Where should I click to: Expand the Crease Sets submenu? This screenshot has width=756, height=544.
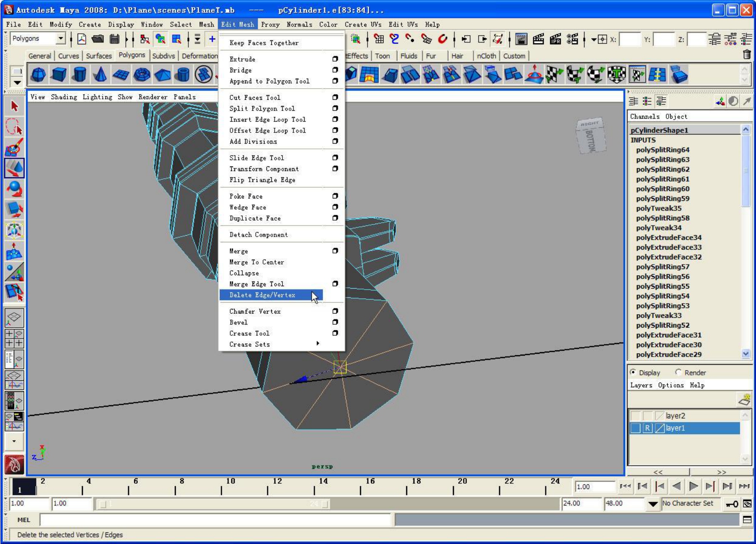point(318,344)
